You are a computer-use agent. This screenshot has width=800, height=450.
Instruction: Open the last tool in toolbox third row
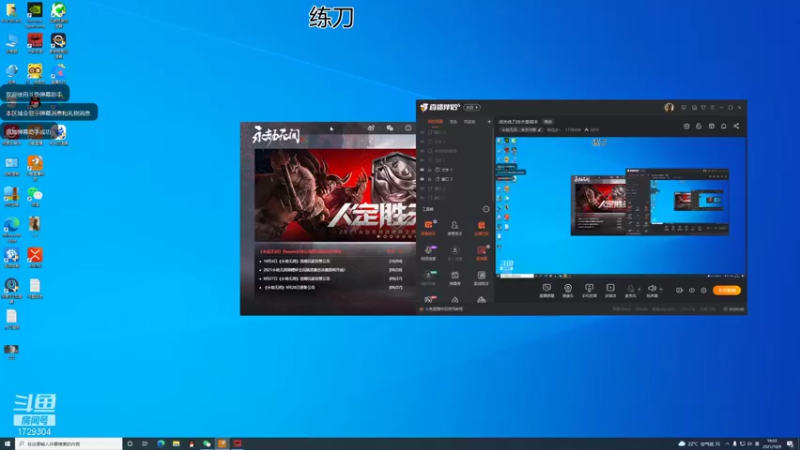(x=481, y=278)
